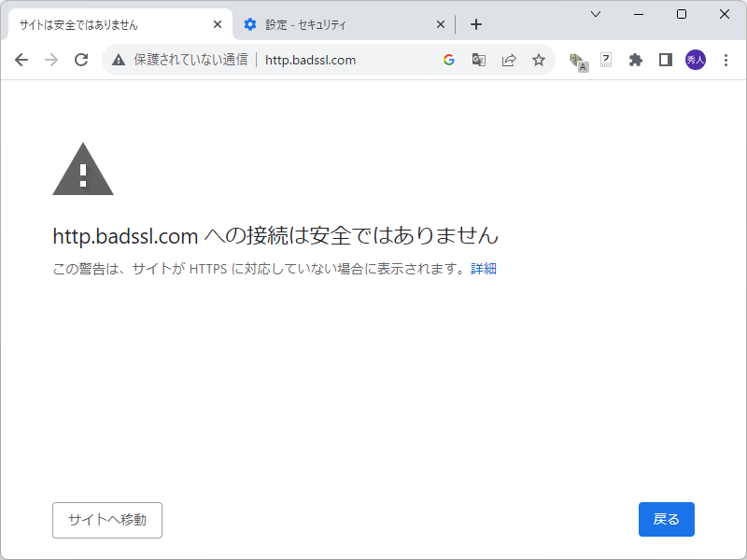Open Google Translate for this page
The height and width of the screenshot is (560, 747).
478,59
